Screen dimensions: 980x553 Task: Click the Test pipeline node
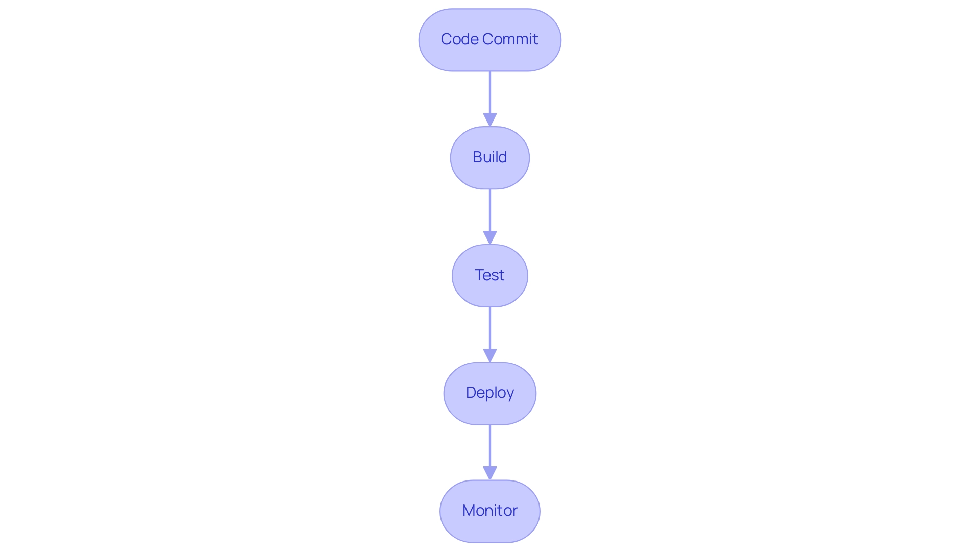coord(490,275)
